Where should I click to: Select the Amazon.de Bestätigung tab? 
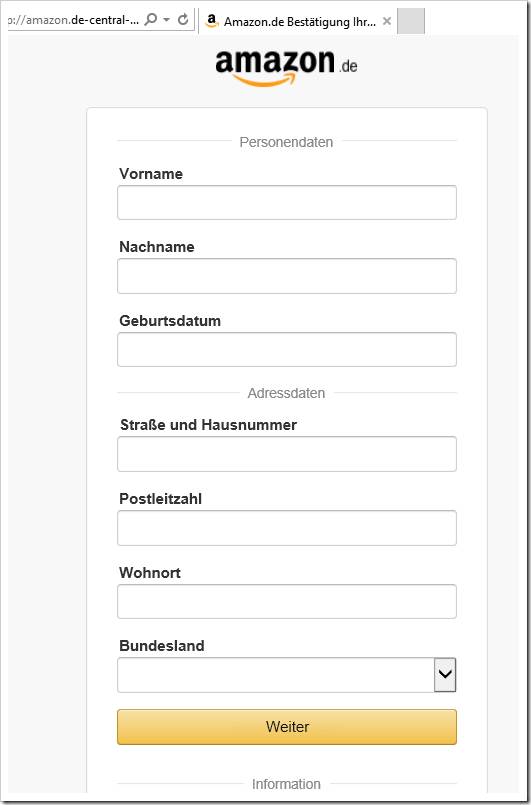pyautogui.click(x=297, y=21)
